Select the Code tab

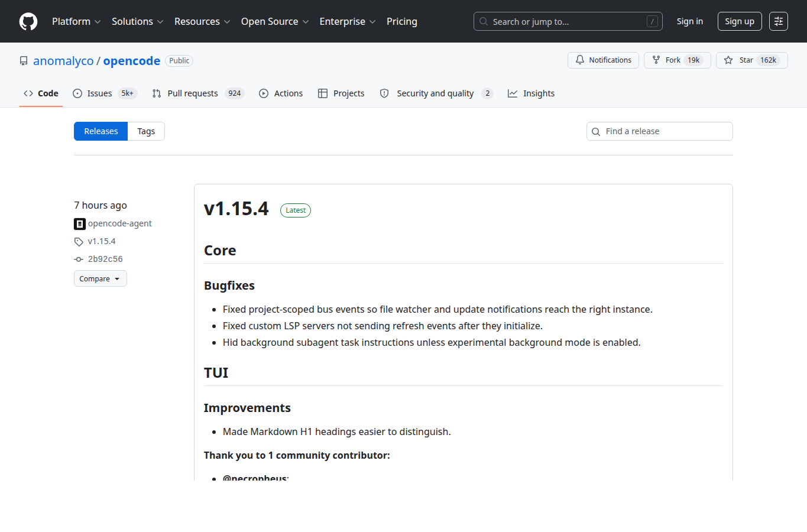click(x=41, y=93)
